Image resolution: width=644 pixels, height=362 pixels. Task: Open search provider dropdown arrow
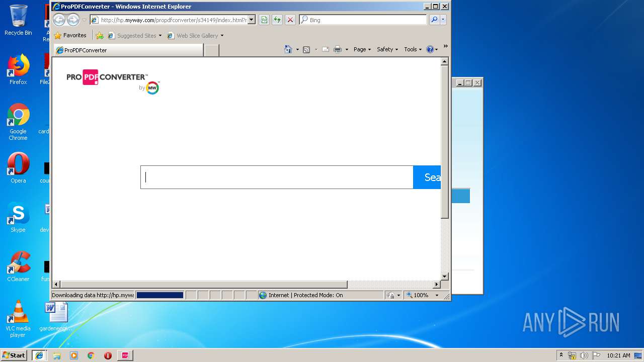point(443,20)
